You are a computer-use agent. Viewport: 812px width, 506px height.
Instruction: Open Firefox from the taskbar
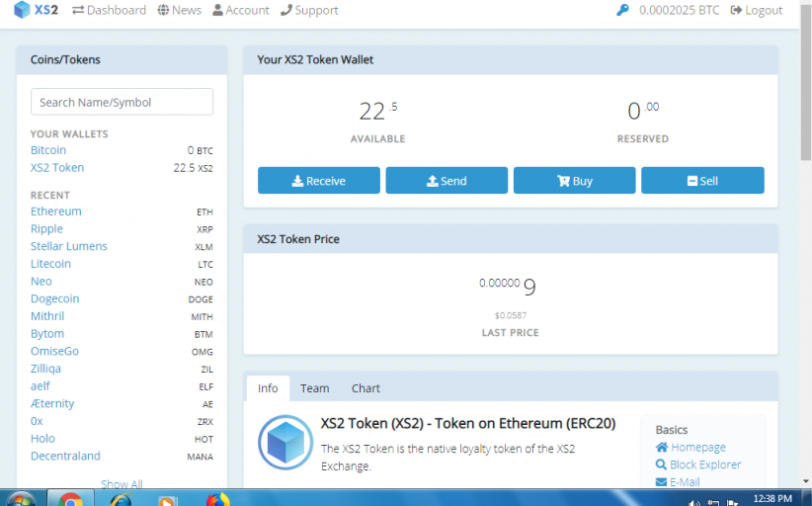click(217, 499)
